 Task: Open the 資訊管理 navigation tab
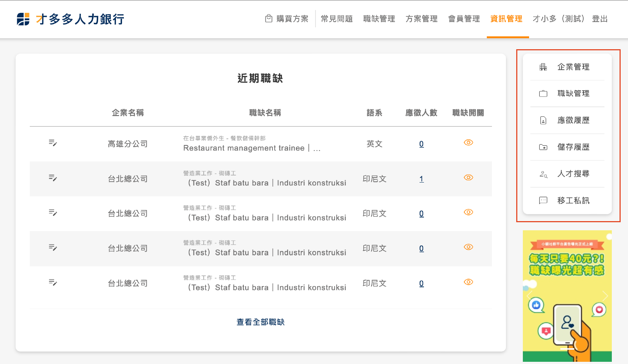506,19
